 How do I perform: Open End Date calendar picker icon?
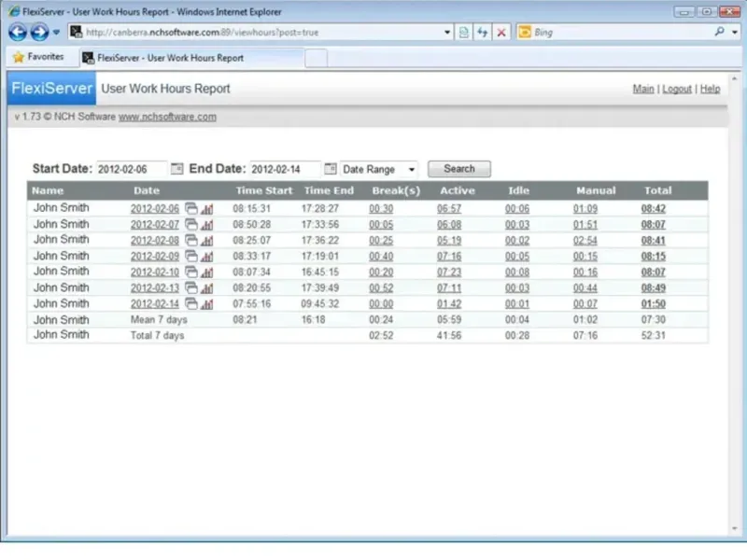tap(331, 169)
